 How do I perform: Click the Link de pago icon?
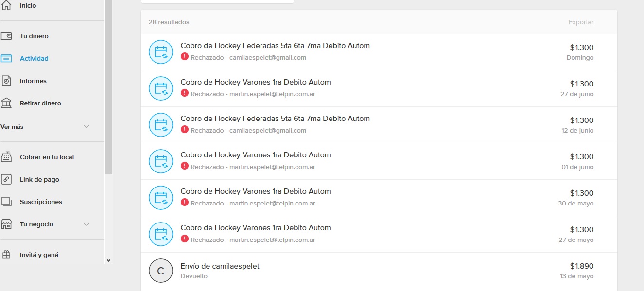[x=6, y=180]
